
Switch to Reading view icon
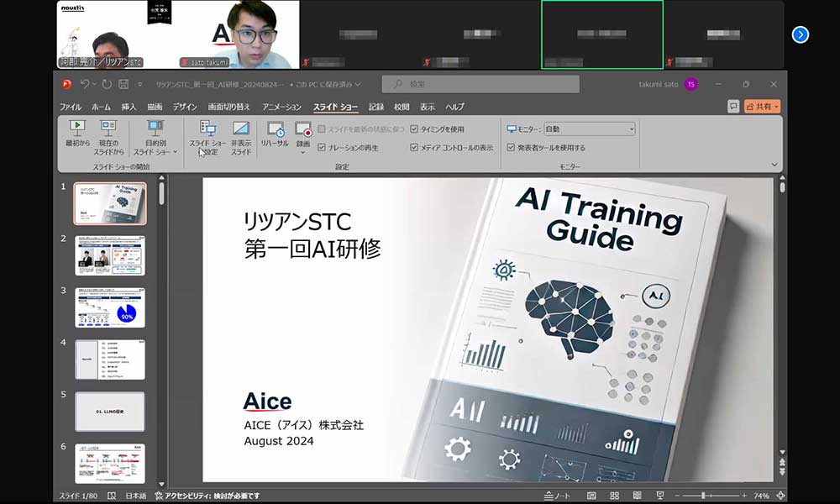click(x=637, y=496)
